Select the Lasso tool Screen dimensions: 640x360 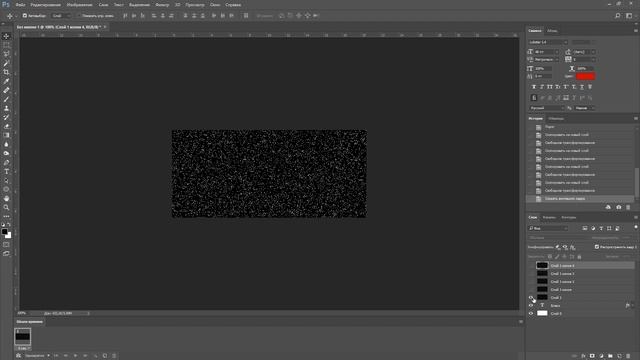pyautogui.click(x=6, y=54)
